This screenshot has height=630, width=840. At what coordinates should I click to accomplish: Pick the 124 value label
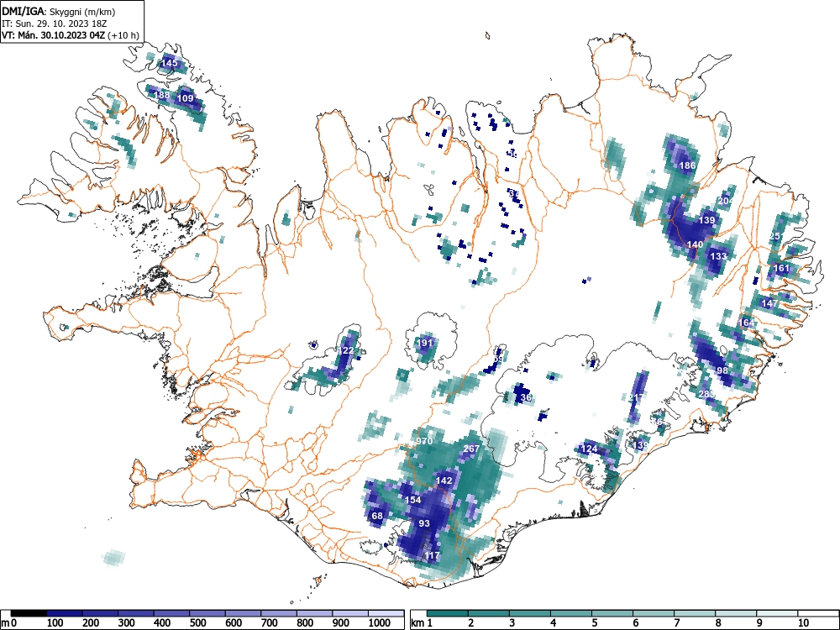pos(590,449)
